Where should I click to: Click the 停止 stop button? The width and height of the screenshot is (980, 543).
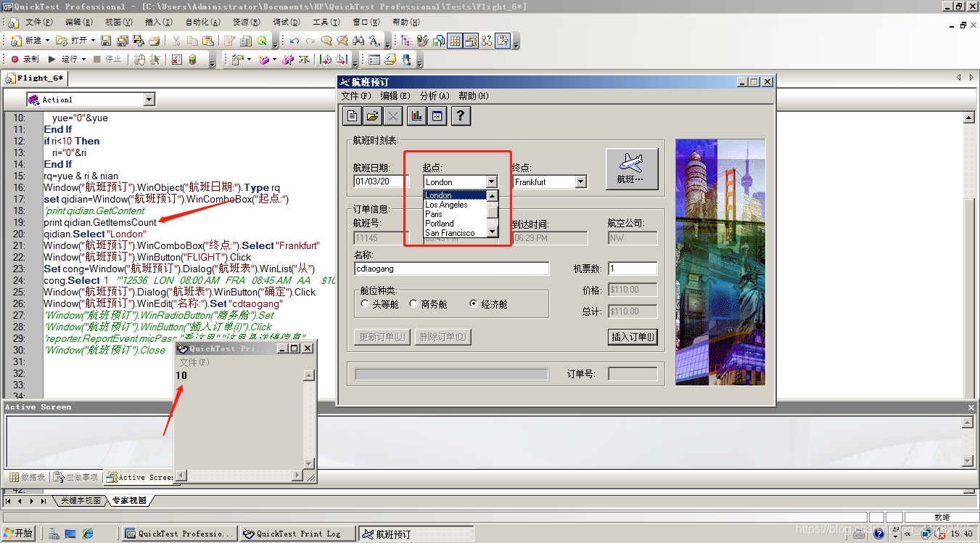tap(107, 60)
